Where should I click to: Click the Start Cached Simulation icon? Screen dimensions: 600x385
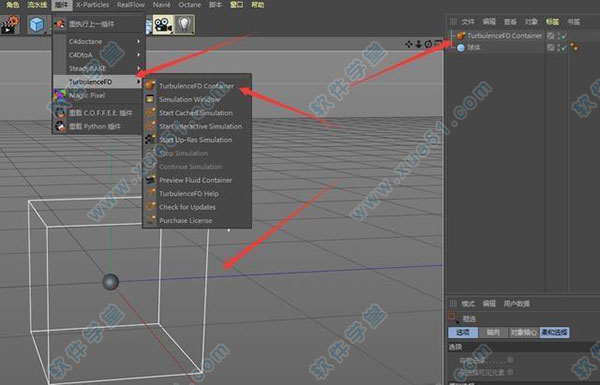point(150,113)
